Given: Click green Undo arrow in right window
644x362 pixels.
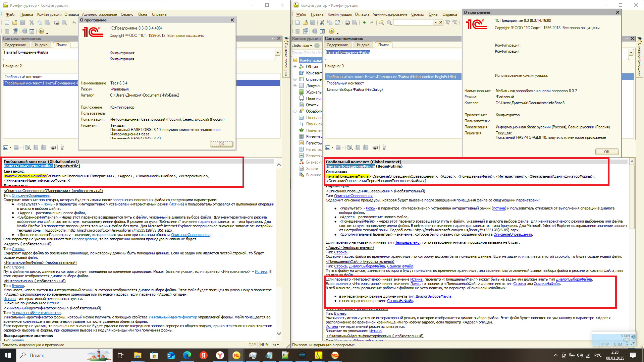Looking at the screenshot, I should (364, 22).
